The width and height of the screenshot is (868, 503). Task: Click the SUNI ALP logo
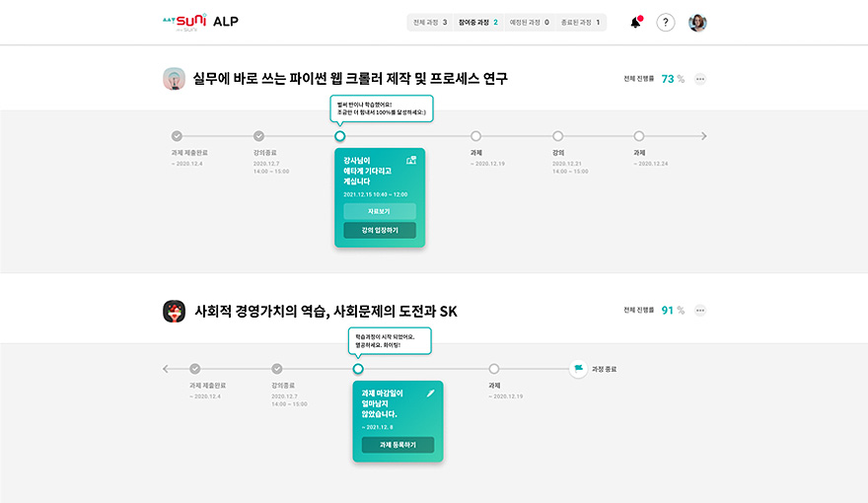pyautogui.click(x=198, y=22)
